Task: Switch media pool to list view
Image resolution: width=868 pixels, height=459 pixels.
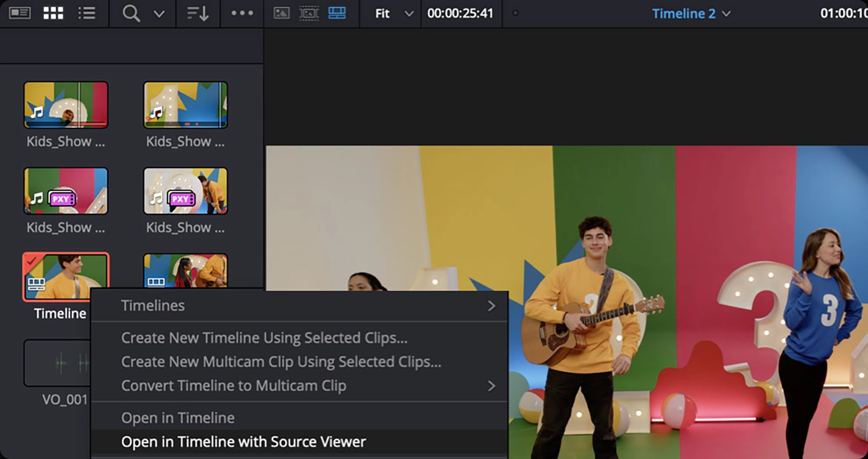Action: coord(87,13)
